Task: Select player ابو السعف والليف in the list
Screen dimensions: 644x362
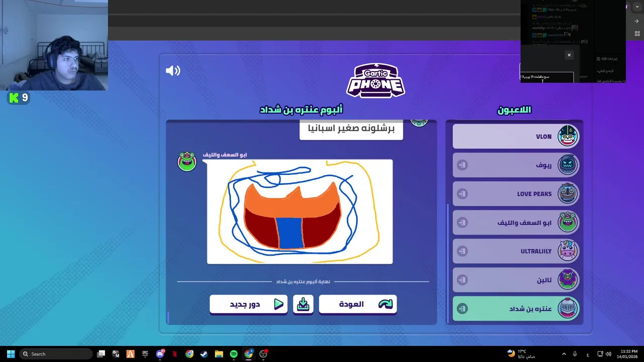Action: point(516,222)
